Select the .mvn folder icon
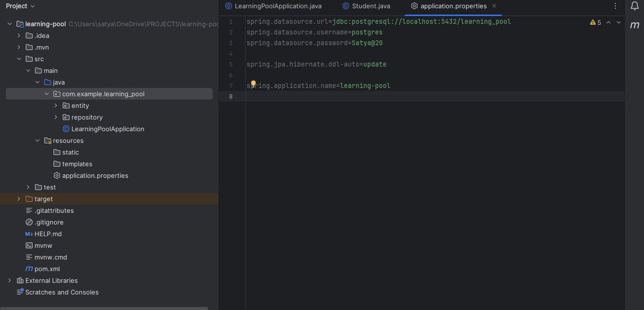 [29, 47]
